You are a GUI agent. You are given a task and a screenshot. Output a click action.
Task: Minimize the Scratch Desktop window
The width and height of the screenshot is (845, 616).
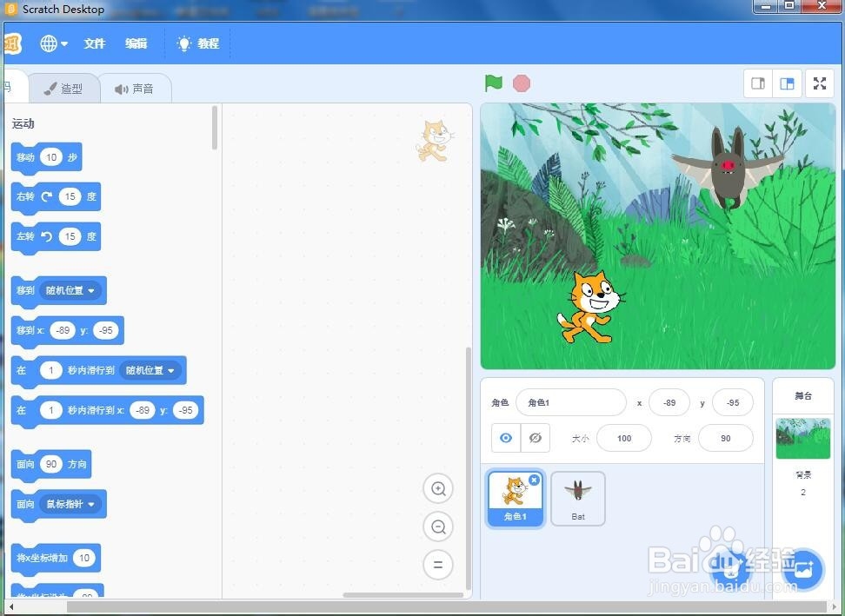point(766,6)
